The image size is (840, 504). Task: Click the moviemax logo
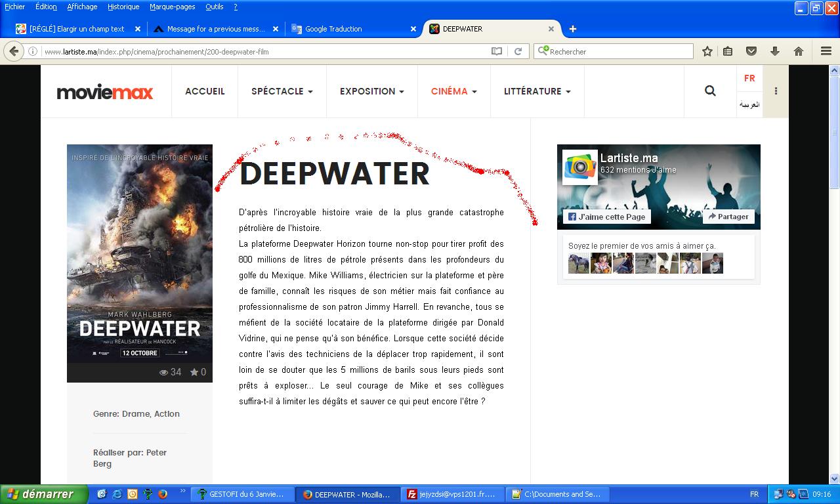pyautogui.click(x=105, y=92)
